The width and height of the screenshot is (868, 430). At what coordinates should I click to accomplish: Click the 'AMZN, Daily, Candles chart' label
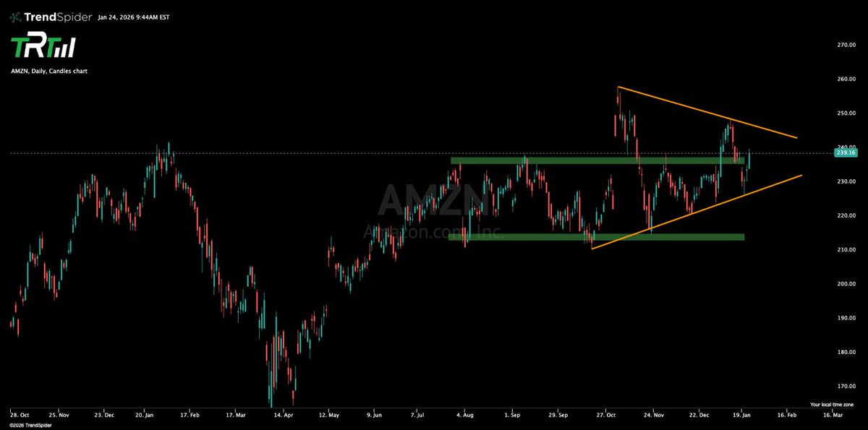50,71
